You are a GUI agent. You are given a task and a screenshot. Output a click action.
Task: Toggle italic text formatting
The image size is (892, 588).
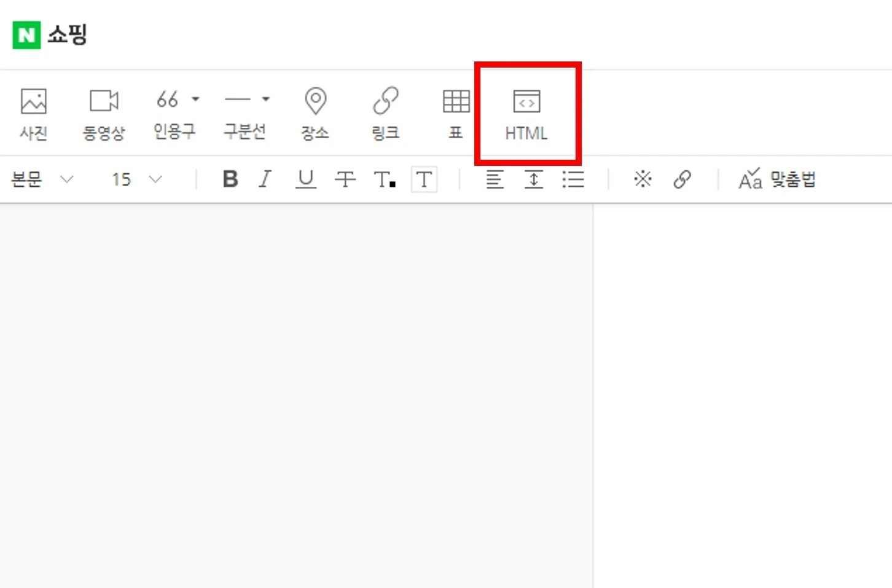[x=265, y=179]
